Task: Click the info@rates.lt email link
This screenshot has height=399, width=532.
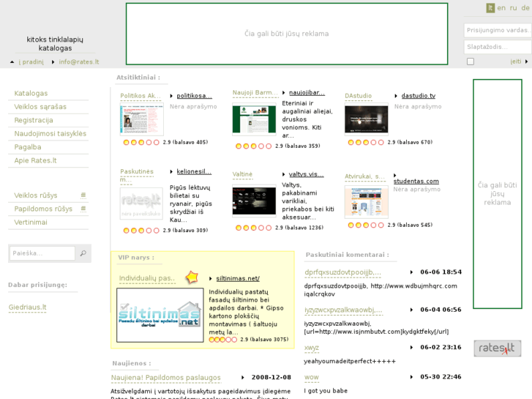Action: coord(79,61)
